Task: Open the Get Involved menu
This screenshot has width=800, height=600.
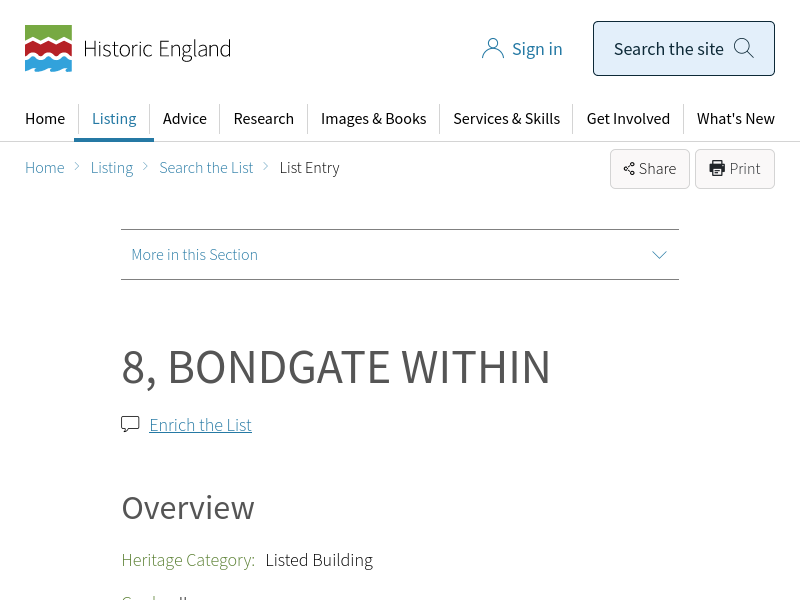Action: pyautogui.click(x=628, y=119)
